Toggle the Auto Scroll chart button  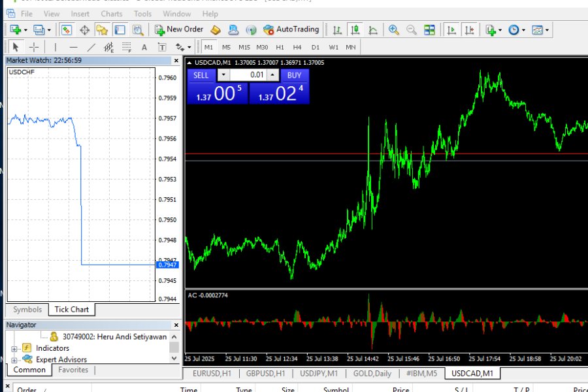click(451, 29)
